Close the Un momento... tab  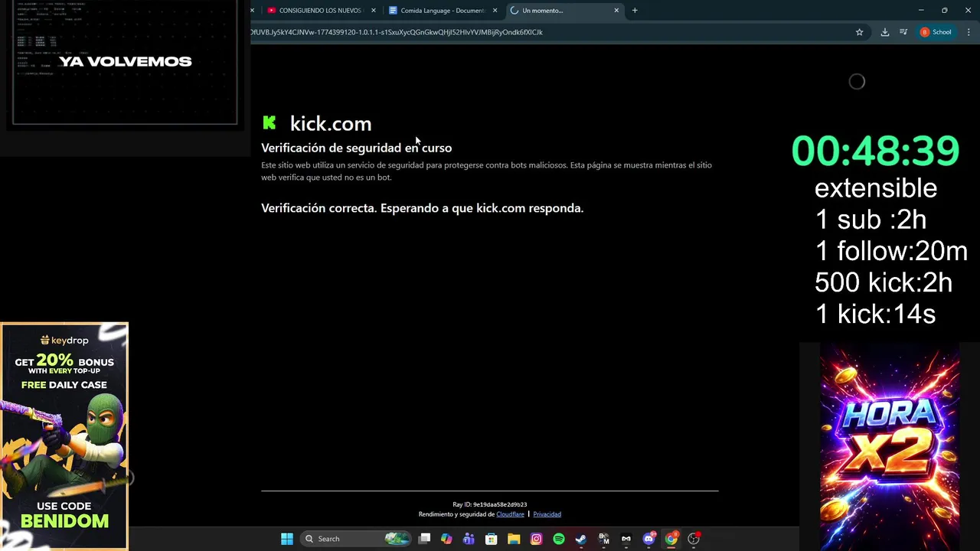(x=616, y=11)
